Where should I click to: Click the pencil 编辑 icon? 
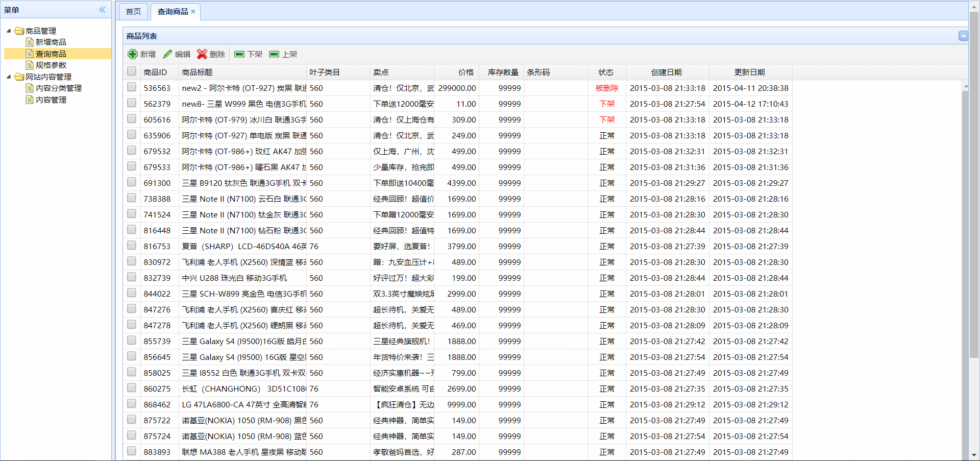click(167, 54)
